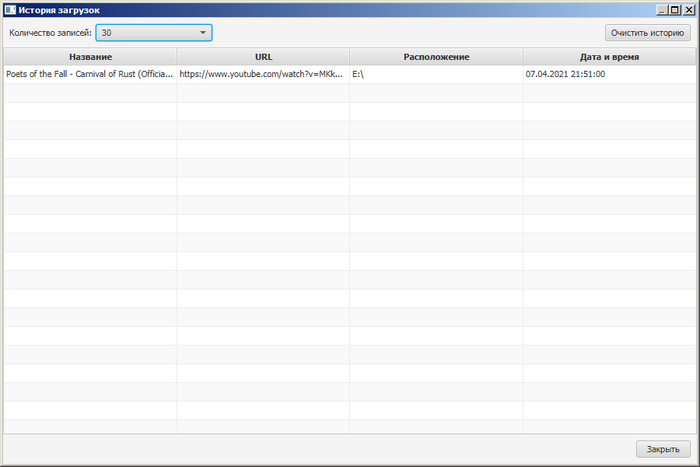Sort by the Название column header
The height and width of the screenshot is (467, 700).
click(90, 57)
